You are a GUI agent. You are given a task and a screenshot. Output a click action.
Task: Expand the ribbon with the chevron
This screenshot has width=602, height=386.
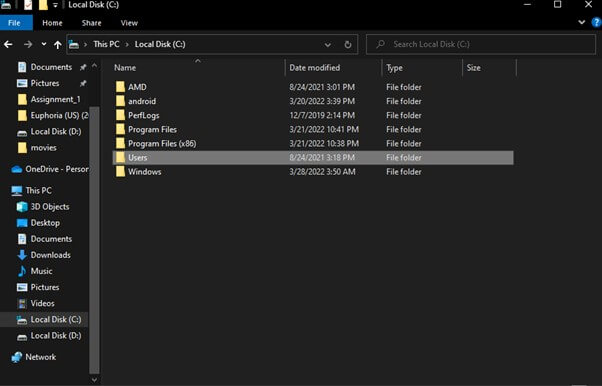(582, 22)
